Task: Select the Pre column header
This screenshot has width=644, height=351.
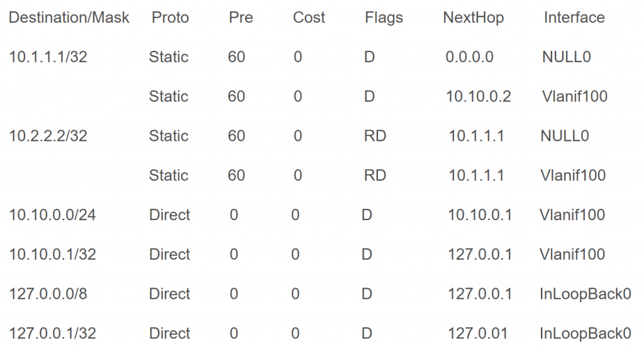Action: (241, 18)
